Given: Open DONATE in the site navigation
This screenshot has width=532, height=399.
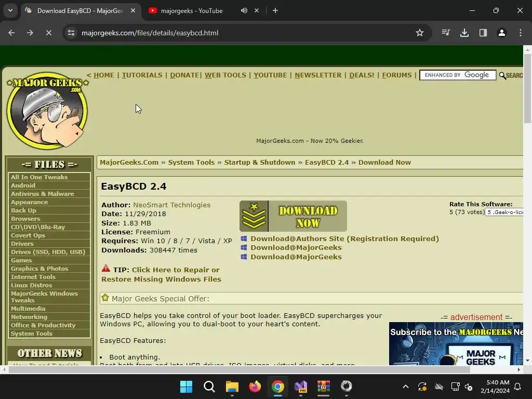Looking at the screenshot, I should 184,75.
